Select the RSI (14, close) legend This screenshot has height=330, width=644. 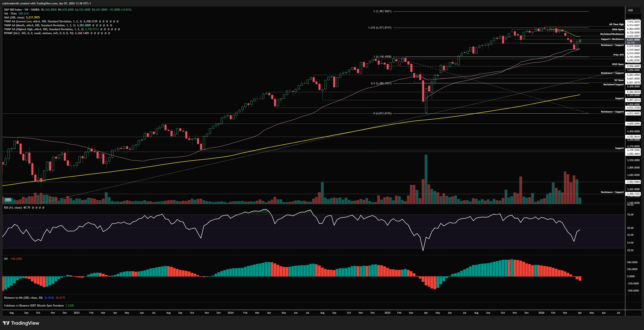(x=13, y=208)
